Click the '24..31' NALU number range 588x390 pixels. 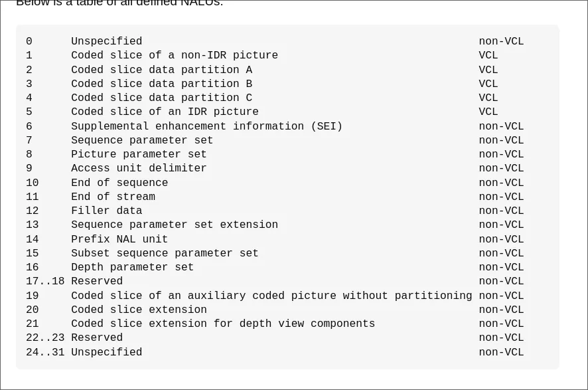tap(45, 352)
